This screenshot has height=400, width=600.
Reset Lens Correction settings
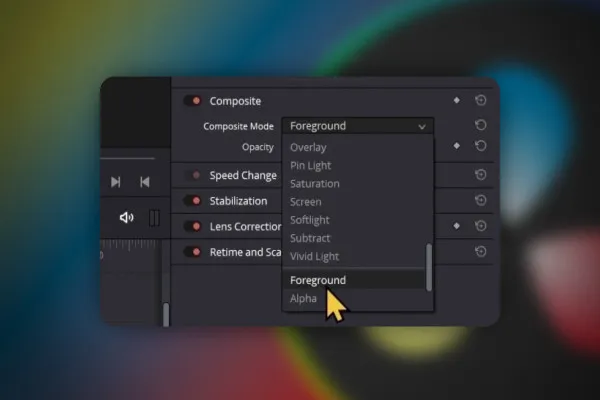(481, 226)
